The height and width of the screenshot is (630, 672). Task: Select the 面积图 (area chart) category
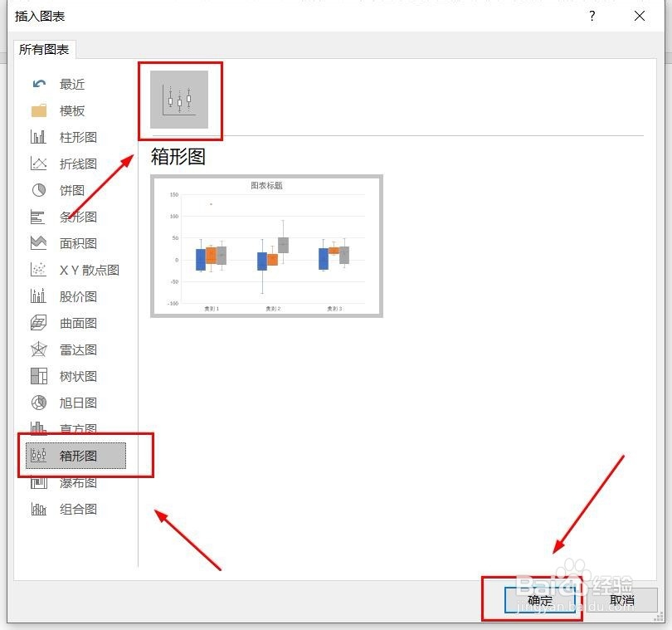click(79, 243)
